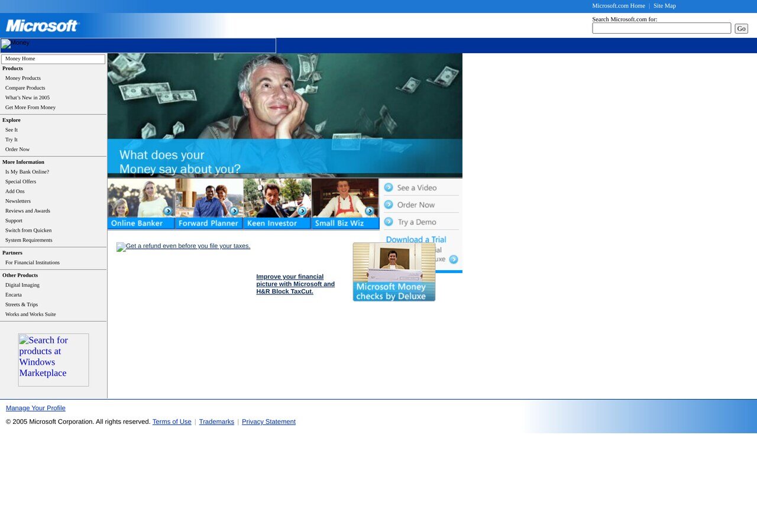Open the Terms of Use link
This screenshot has width=757, height=532.
coord(172,421)
